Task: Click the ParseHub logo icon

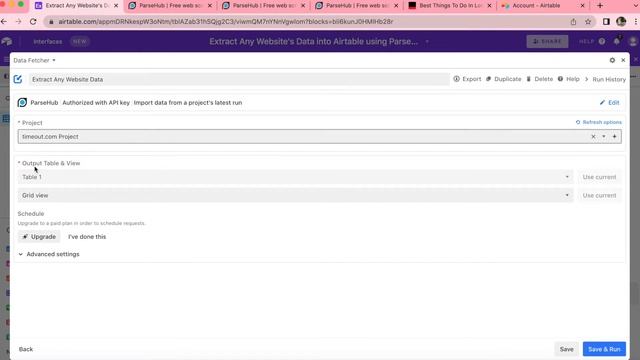Action: [x=22, y=102]
